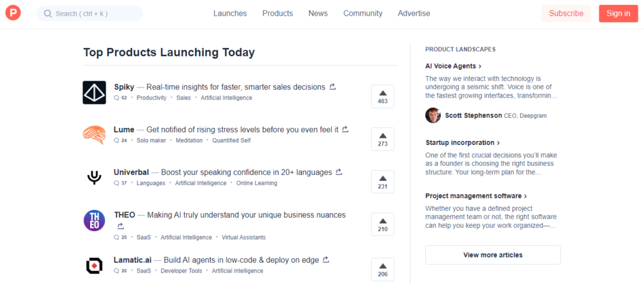
Task: Open the Launches menu
Action: (x=230, y=14)
